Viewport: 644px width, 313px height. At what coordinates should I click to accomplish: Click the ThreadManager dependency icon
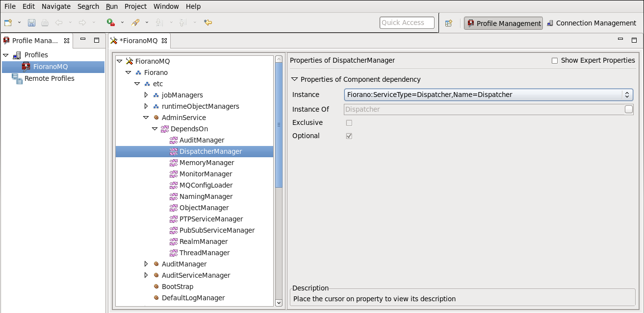(x=174, y=253)
